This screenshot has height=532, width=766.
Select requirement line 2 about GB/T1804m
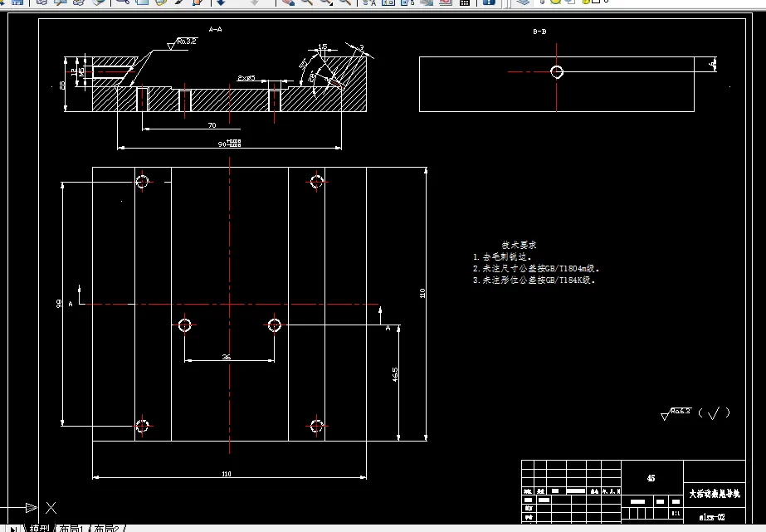coord(536,268)
